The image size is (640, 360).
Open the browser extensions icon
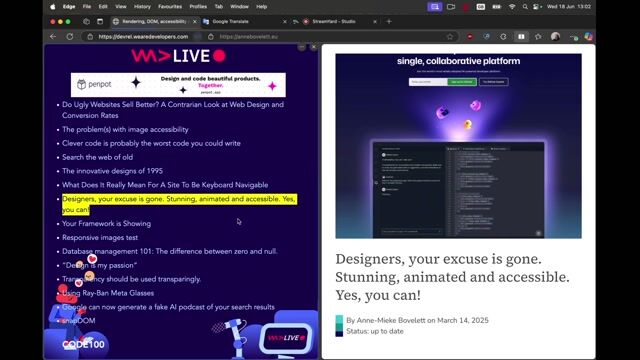(x=503, y=37)
